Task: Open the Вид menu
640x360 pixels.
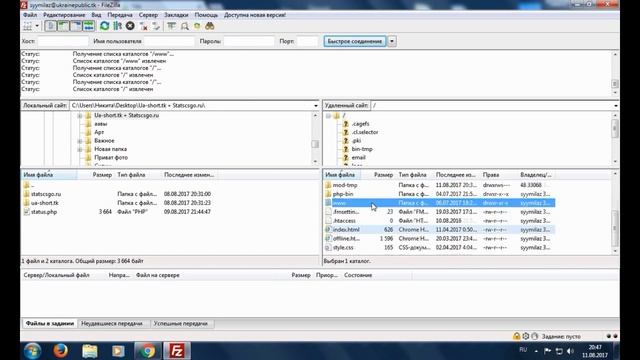Action: point(96,15)
